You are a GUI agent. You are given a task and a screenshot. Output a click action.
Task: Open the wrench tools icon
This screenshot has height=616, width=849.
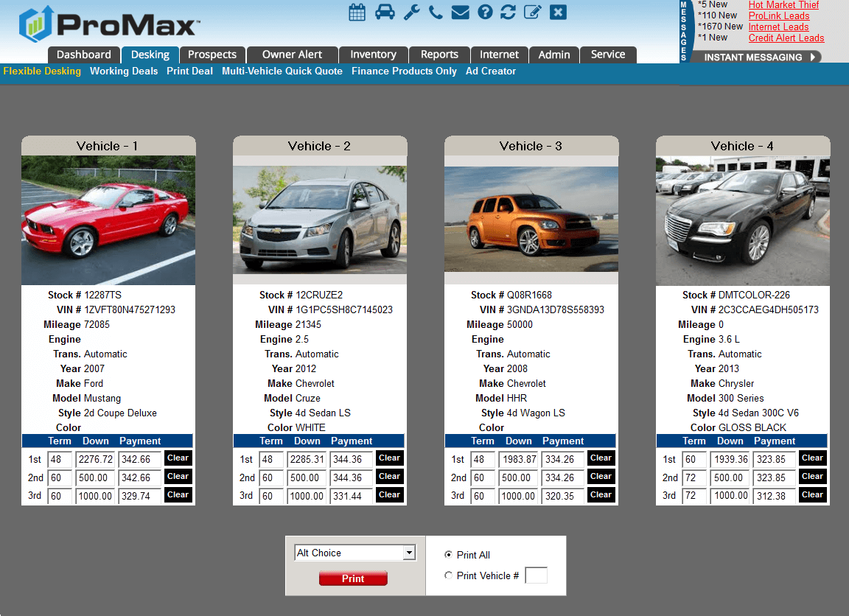click(x=411, y=12)
